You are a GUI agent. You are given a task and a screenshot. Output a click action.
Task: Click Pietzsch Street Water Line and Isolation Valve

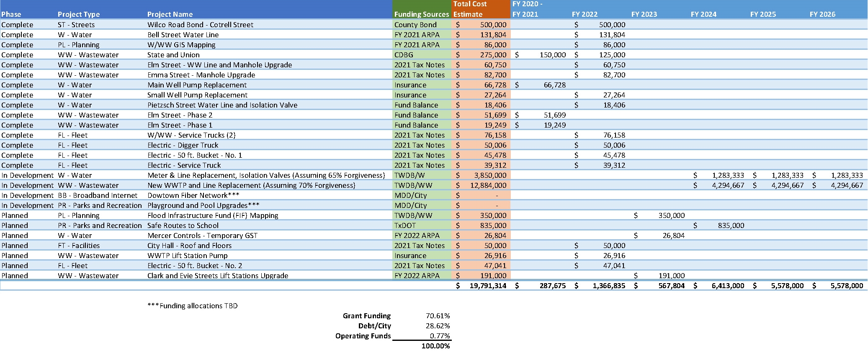point(222,105)
